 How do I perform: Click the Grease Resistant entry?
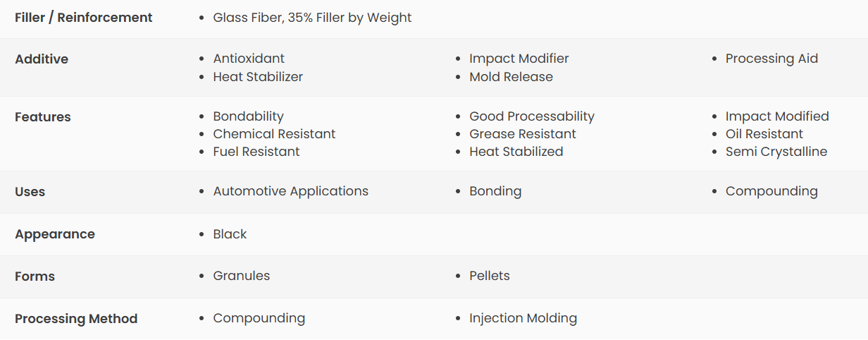coord(523,134)
